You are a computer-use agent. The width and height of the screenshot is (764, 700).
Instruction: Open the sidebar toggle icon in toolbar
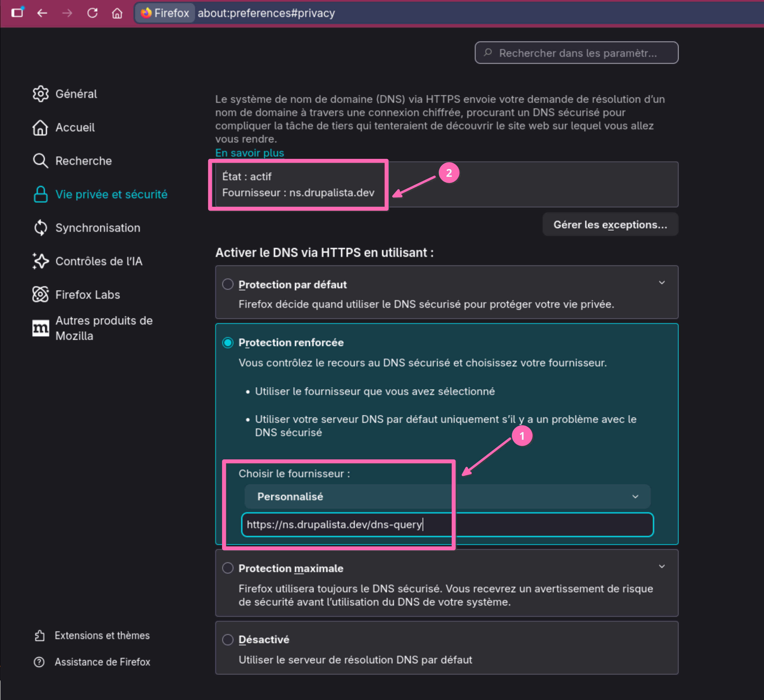coord(17,13)
